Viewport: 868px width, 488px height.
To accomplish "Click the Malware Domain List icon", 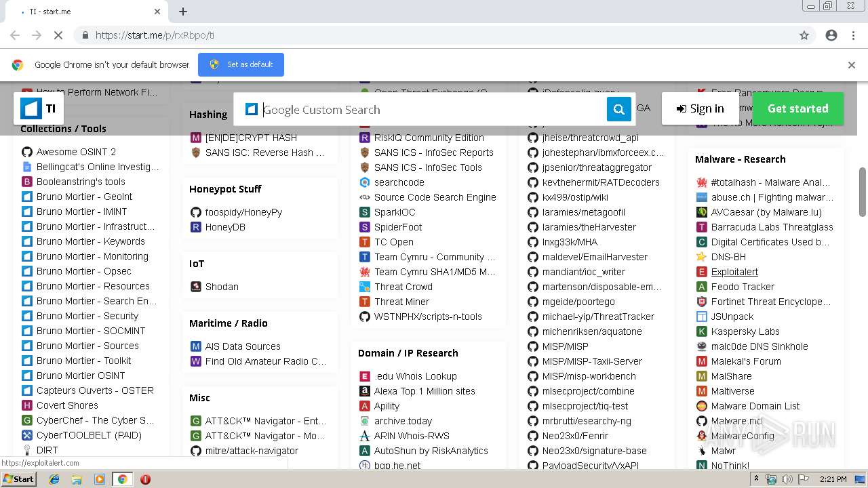I will (x=702, y=406).
